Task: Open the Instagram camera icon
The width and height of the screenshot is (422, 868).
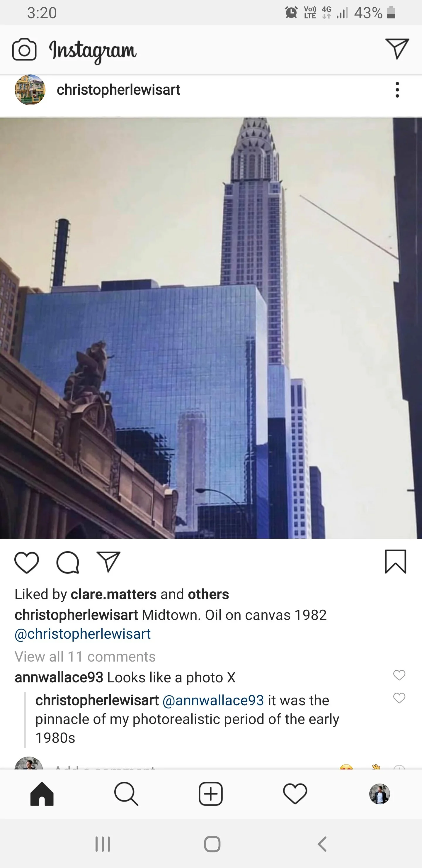Action: tap(24, 50)
